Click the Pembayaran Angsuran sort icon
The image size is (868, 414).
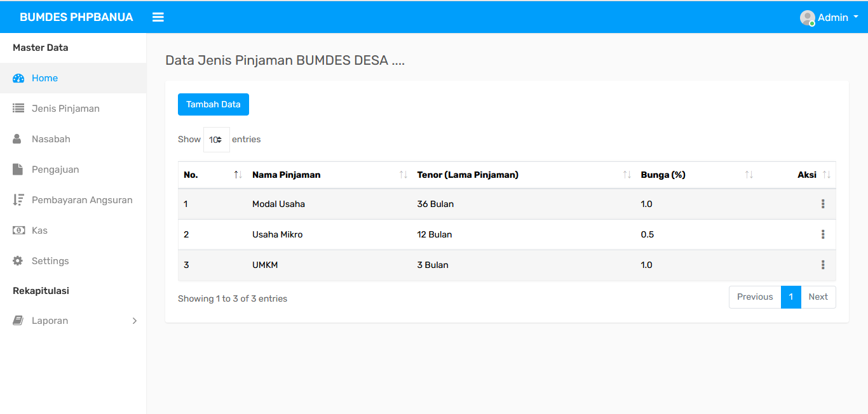[x=18, y=200]
